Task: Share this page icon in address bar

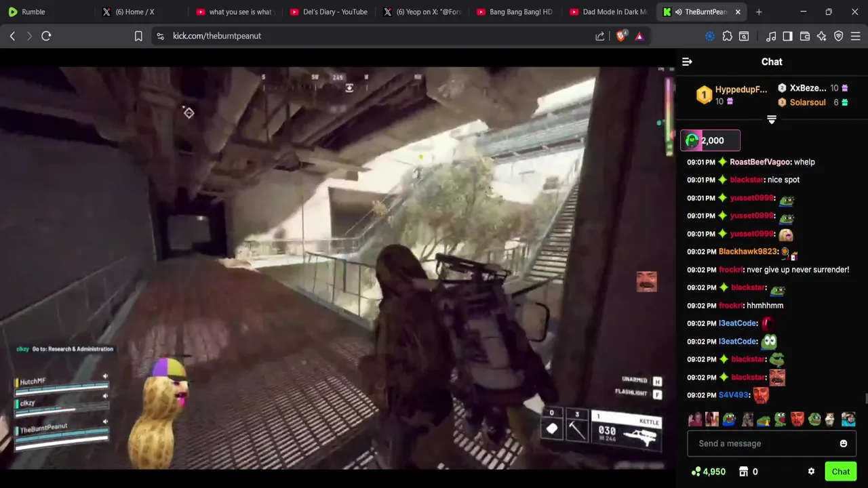Action: 600,36
